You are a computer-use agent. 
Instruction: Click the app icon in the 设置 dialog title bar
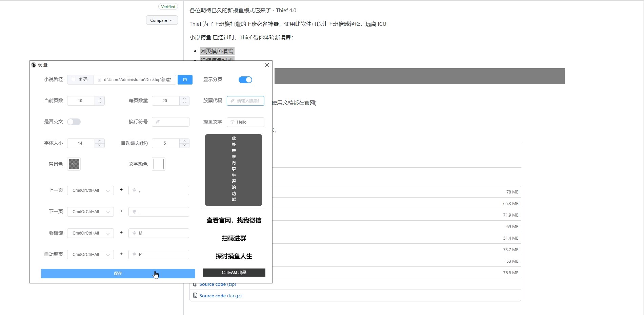tap(34, 65)
